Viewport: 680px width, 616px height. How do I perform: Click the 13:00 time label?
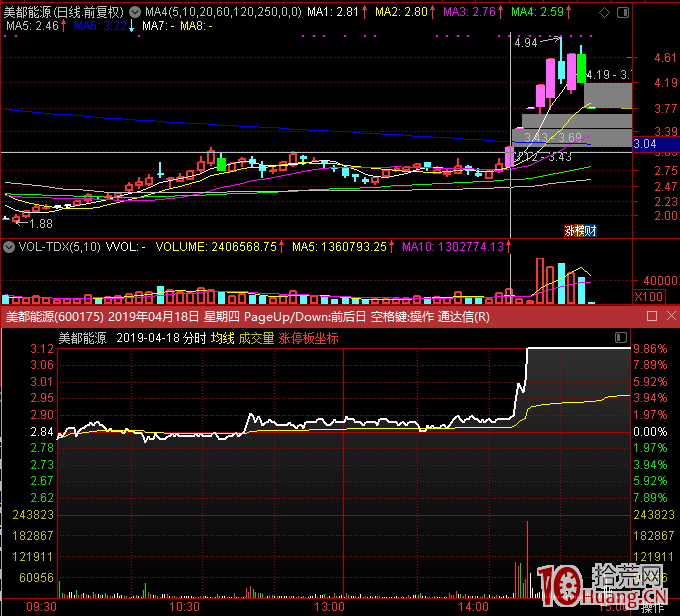(330, 607)
